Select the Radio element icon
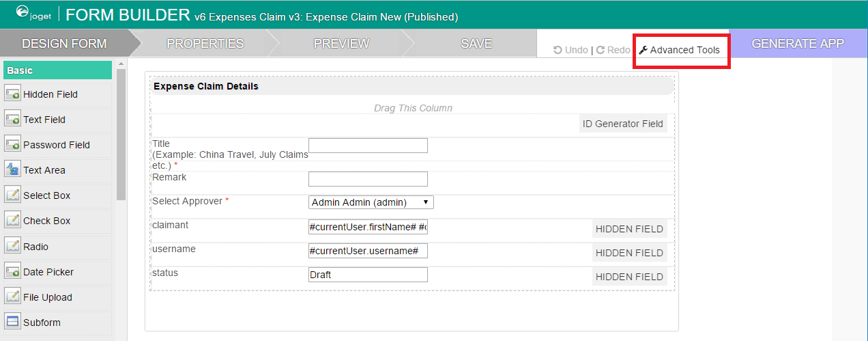Image resolution: width=868 pixels, height=341 pixels. [x=12, y=246]
